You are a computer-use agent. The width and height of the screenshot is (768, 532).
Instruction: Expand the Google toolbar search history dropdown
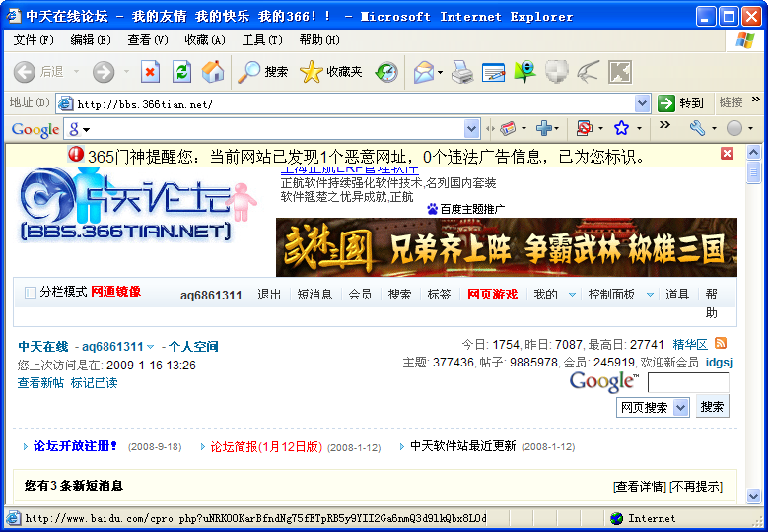(471, 129)
